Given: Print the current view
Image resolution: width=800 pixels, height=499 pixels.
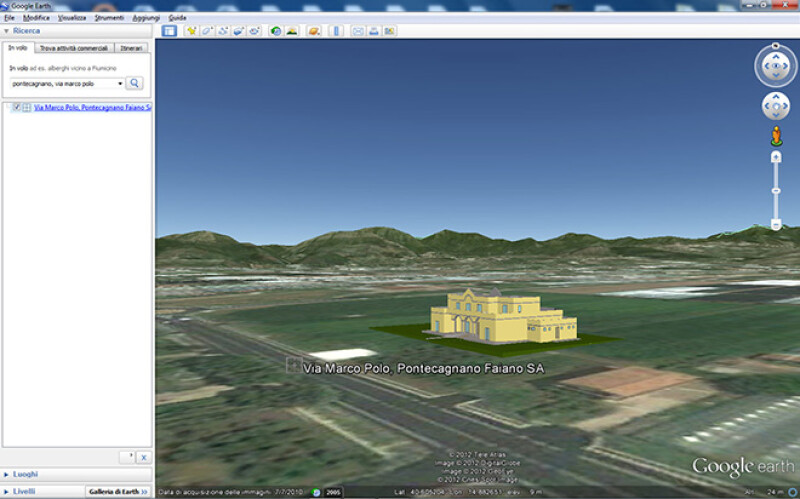Looking at the screenshot, I should (373, 31).
